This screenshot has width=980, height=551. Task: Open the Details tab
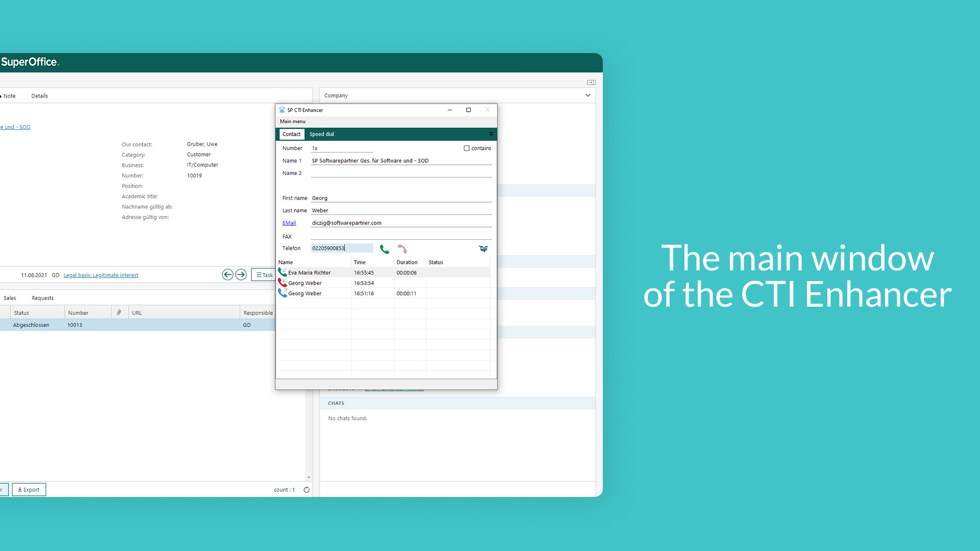click(40, 96)
